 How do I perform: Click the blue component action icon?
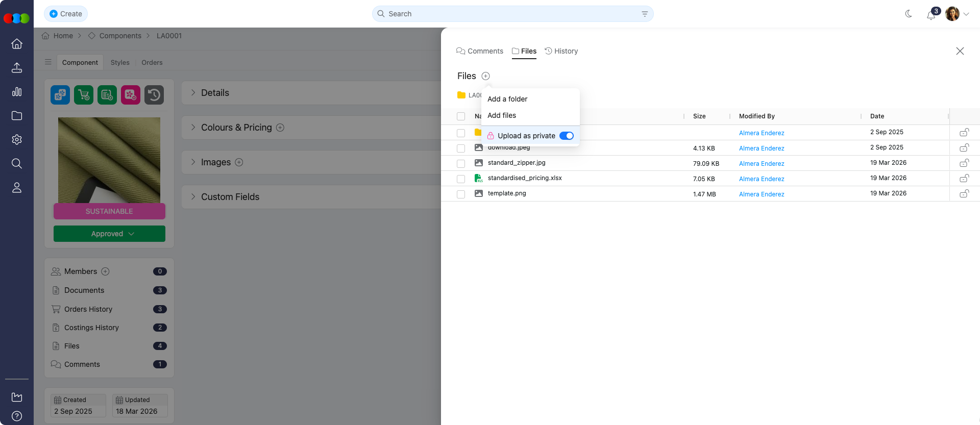pos(60,95)
